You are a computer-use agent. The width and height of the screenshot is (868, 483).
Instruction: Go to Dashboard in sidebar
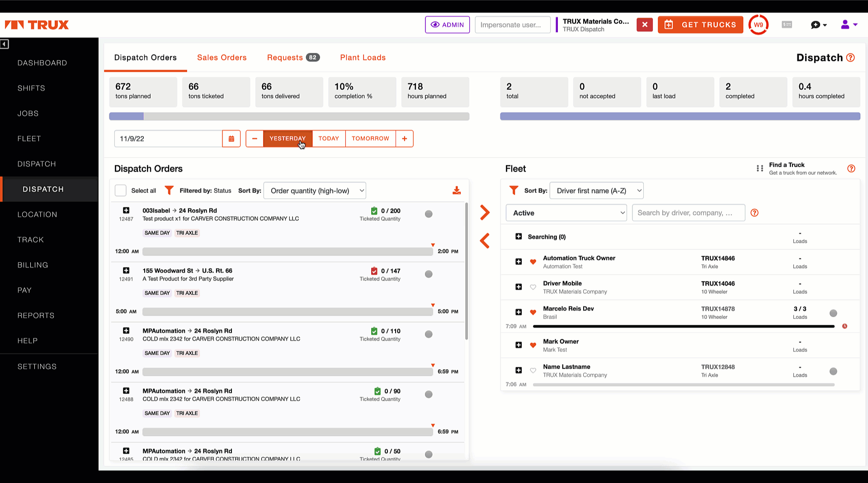[42, 63]
